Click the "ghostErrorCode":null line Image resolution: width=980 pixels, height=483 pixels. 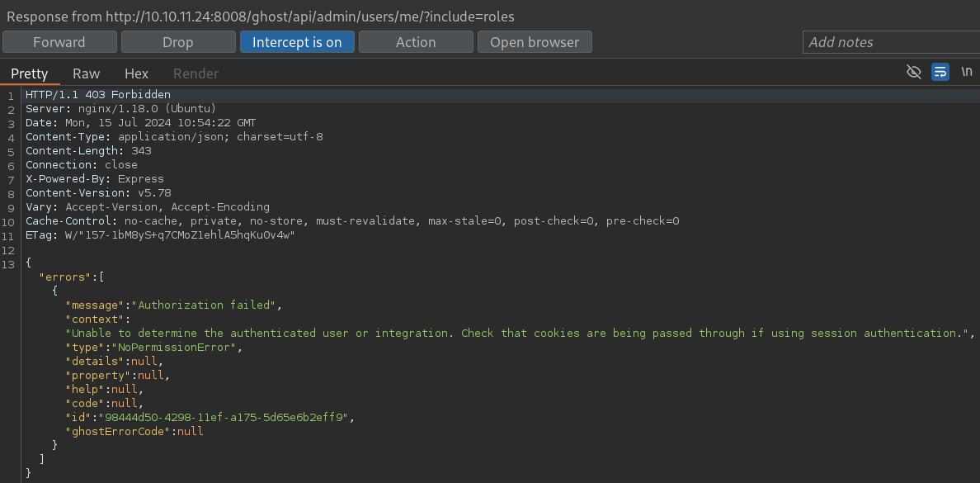[x=134, y=431]
